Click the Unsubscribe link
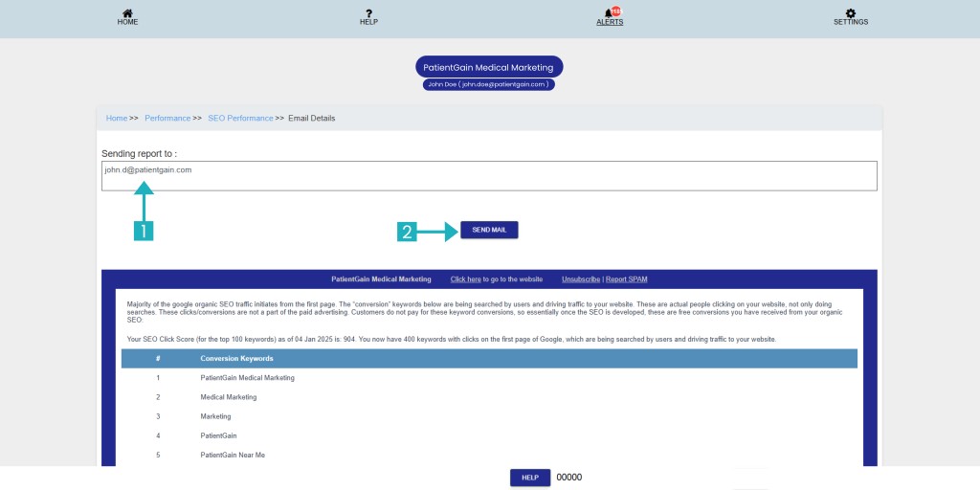Image resolution: width=980 pixels, height=490 pixels. pos(581,279)
